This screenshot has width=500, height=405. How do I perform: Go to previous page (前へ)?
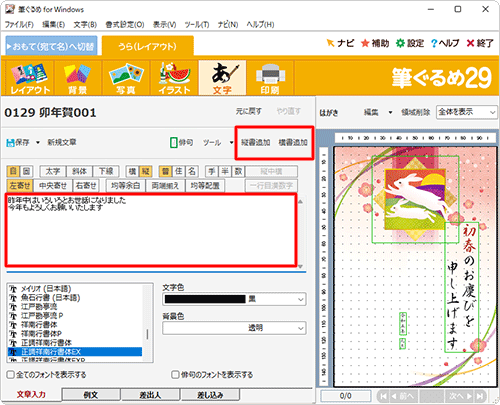(x=403, y=396)
